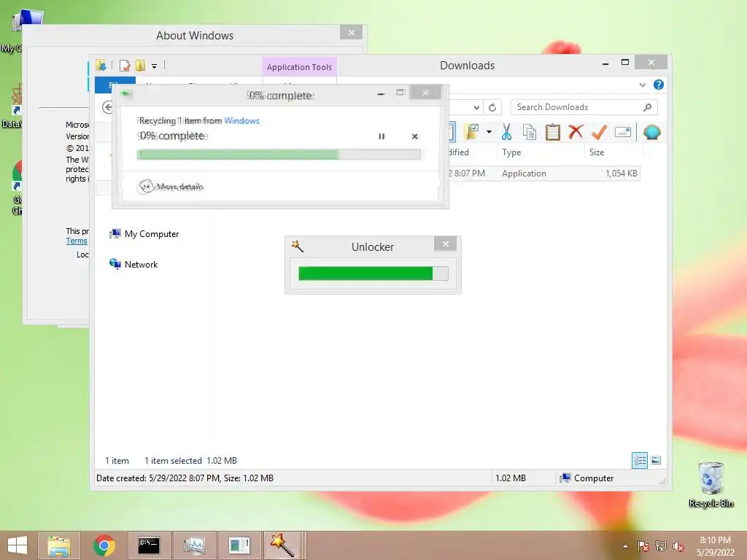The image size is (747, 560).
Task: Click the Back navigation arrow in Downloads
Action: (107, 107)
